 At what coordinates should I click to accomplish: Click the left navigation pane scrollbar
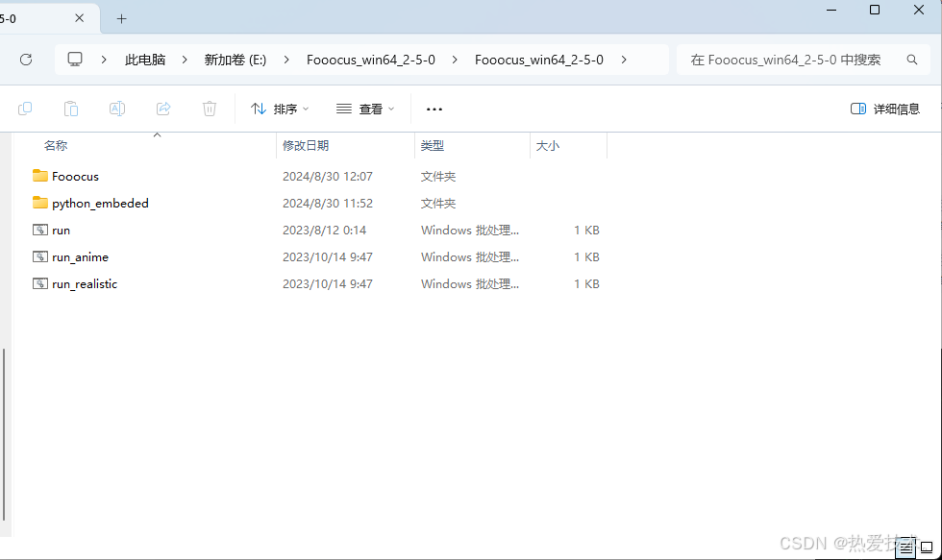(4, 434)
